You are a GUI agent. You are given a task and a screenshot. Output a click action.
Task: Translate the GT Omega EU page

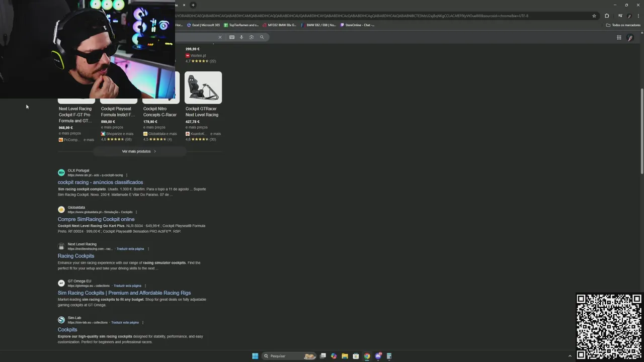pos(127,286)
